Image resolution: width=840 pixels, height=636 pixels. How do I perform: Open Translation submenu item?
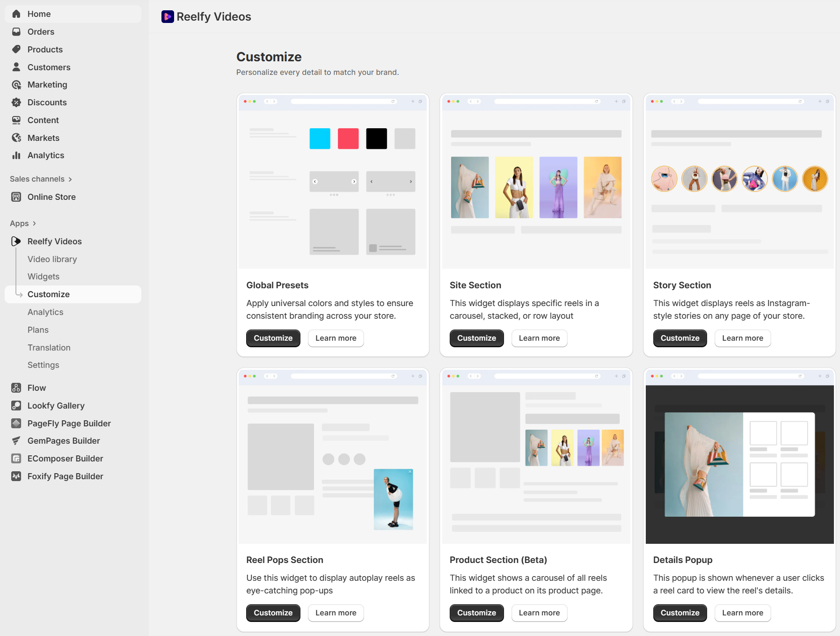tap(49, 348)
